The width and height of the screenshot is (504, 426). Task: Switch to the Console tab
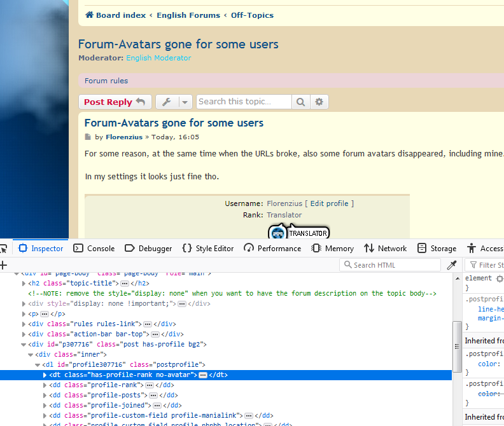click(x=94, y=249)
